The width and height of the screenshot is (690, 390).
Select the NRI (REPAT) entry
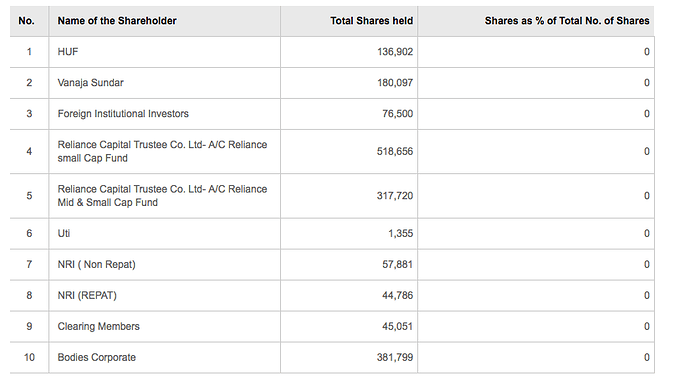(87, 295)
